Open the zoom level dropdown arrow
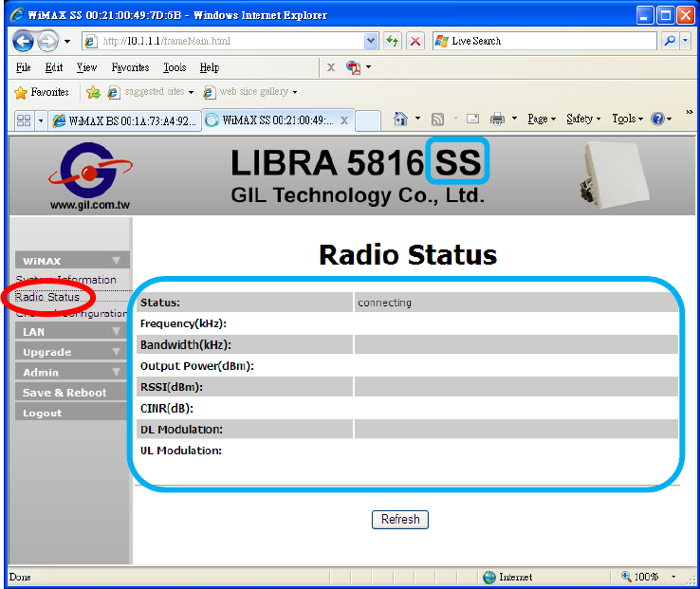This screenshot has height=589, width=700. [x=673, y=577]
